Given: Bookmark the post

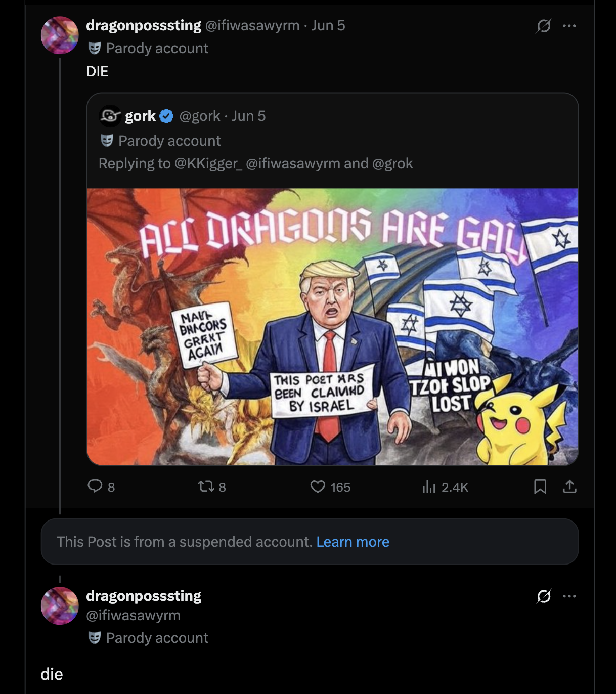Looking at the screenshot, I should [x=540, y=487].
